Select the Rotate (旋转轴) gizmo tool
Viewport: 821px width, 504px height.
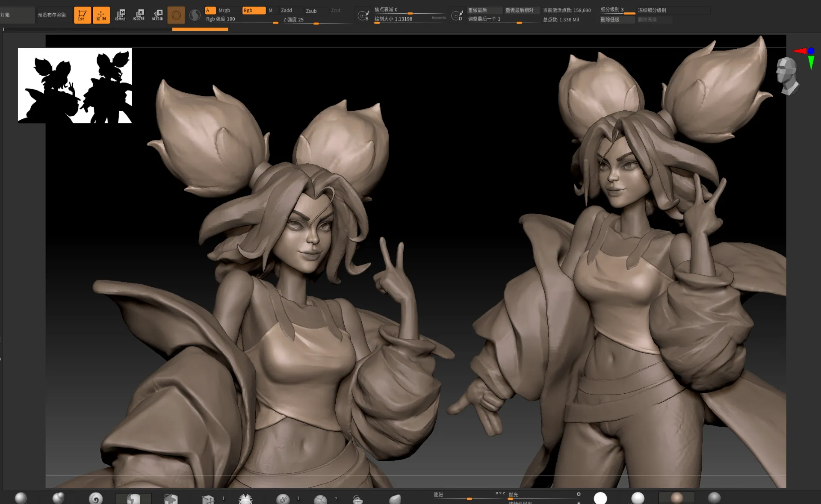click(x=157, y=15)
